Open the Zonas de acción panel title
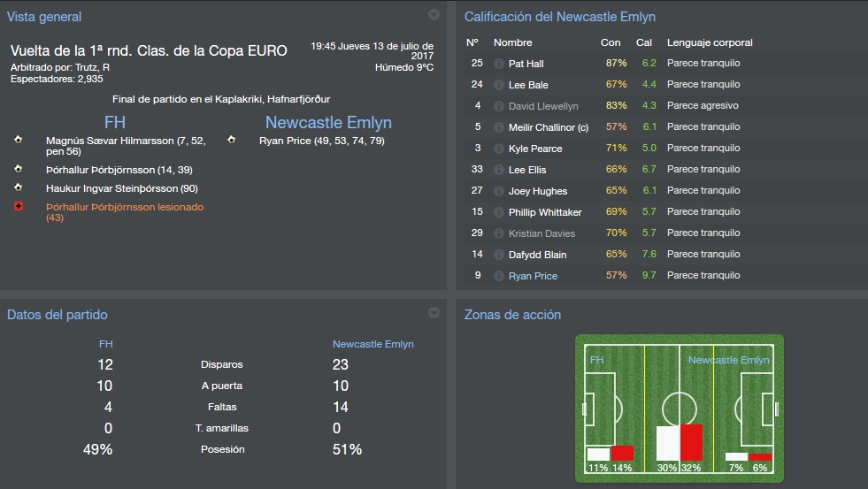 tap(512, 315)
